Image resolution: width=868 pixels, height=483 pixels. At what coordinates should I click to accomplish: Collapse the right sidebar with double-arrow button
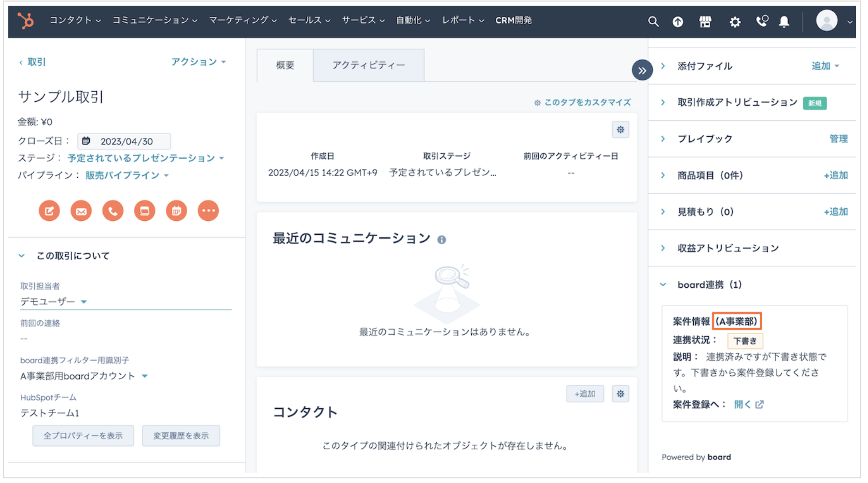point(642,70)
